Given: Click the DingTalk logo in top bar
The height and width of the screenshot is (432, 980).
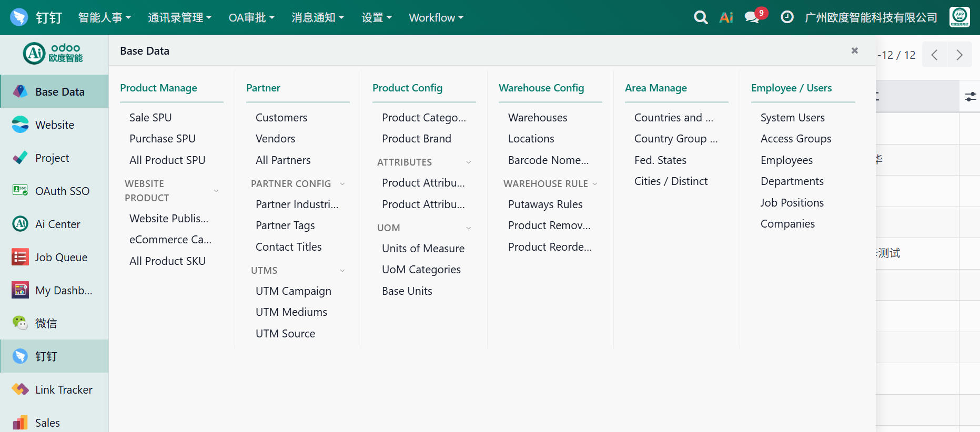Looking at the screenshot, I should click(19, 17).
